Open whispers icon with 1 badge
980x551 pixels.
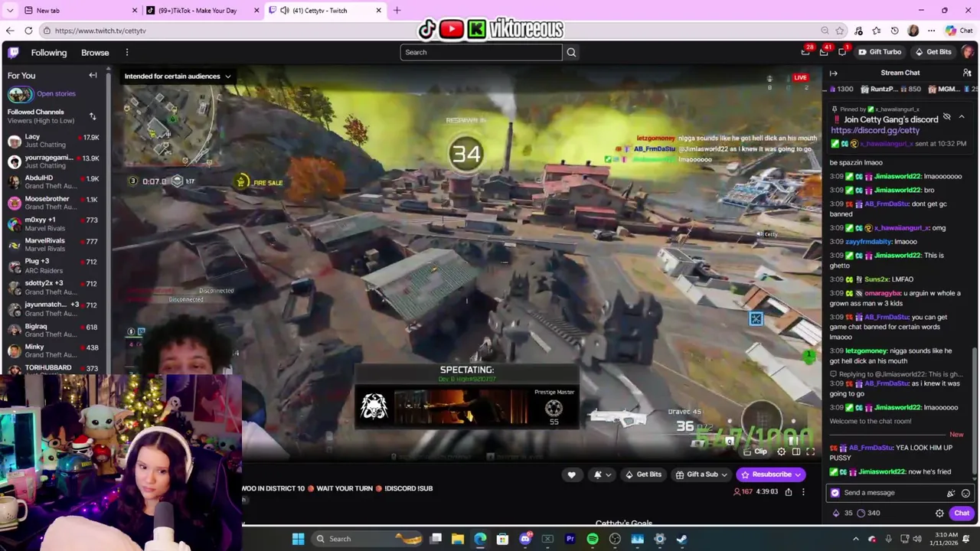pyautogui.click(x=842, y=52)
